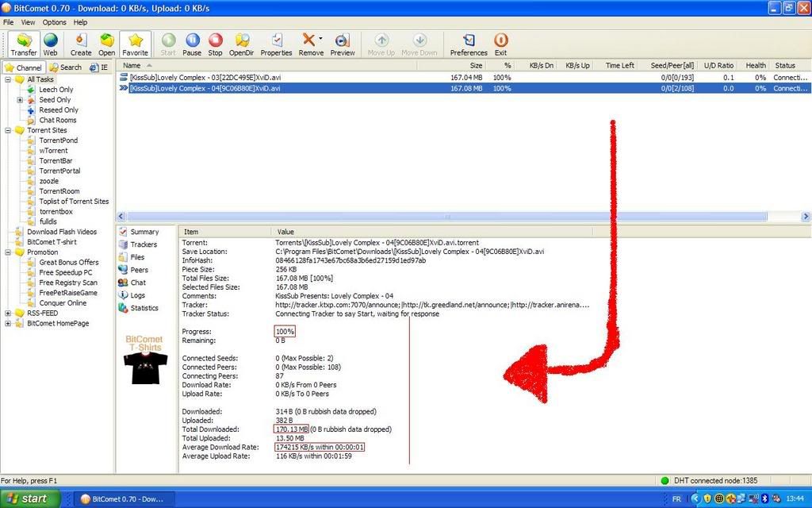Collapse the All Tasks tree node

8,80
